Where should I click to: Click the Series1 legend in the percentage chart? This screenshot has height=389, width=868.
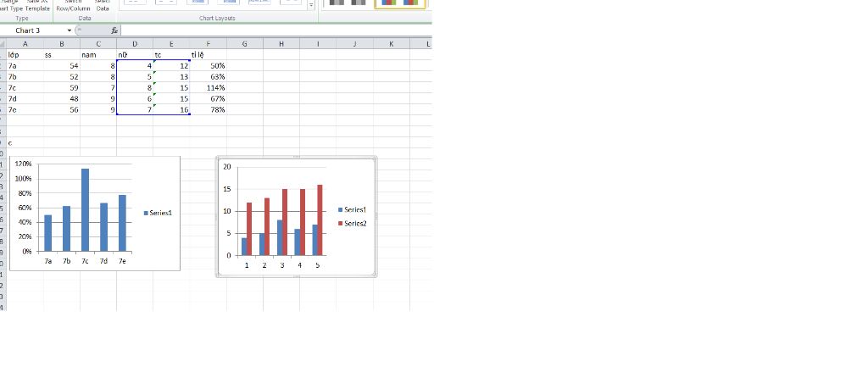(x=158, y=213)
